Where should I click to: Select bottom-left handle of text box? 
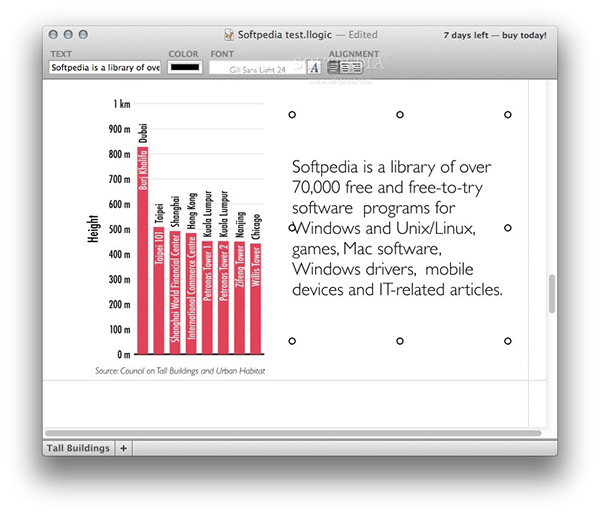point(292,341)
